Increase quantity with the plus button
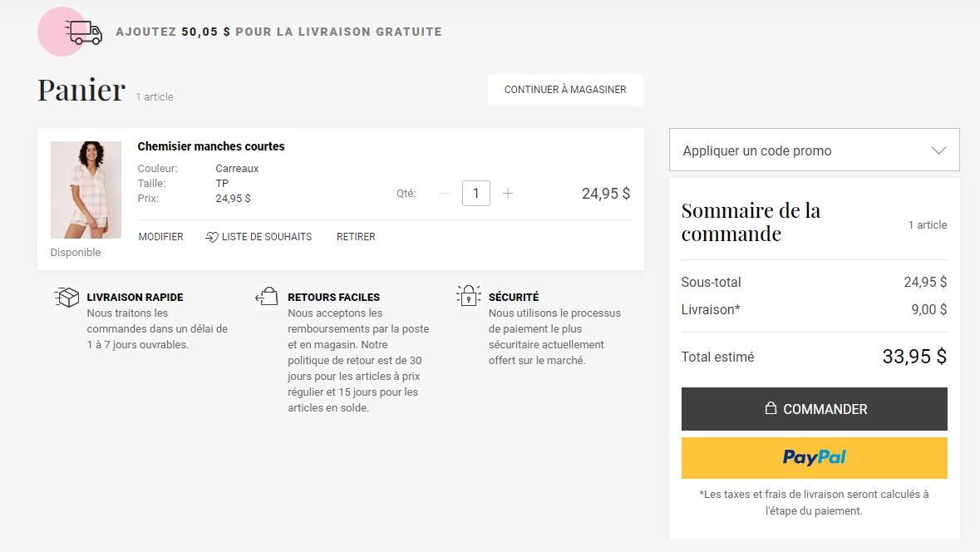Image resolution: width=980 pixels, height=552 pixels. pyautogui.click(x=508, y=193)
